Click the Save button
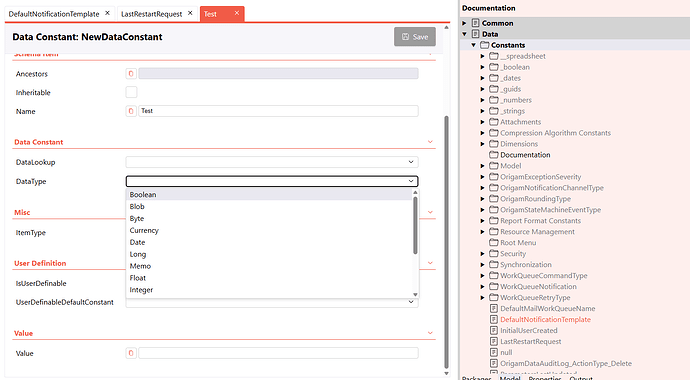The height and width of the screenshot is (380, 690). (x=415, y=37)
